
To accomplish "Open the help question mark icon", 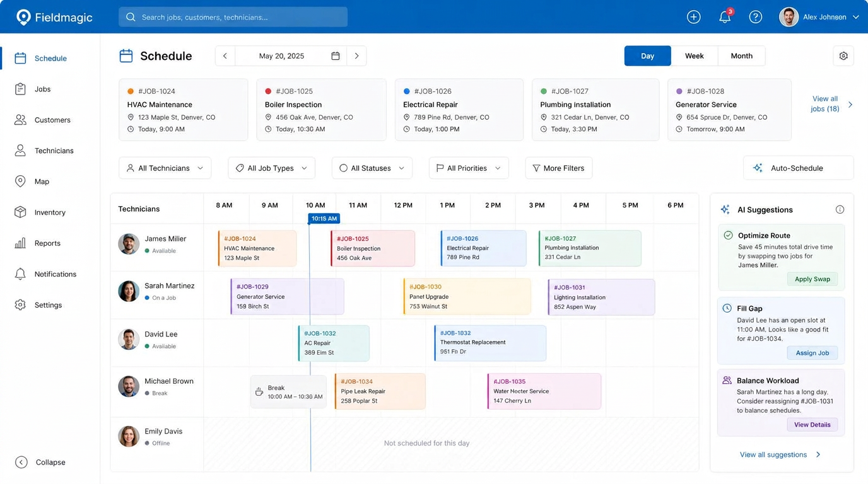I will pyautogui.click(x=756, y=17).
